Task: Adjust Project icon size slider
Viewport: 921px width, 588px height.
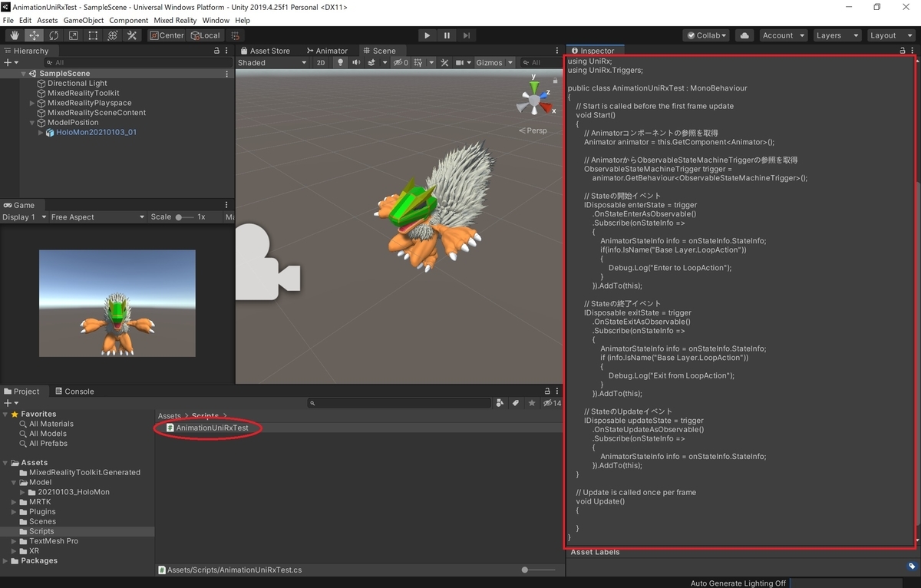Action: (x=539, y=570)
